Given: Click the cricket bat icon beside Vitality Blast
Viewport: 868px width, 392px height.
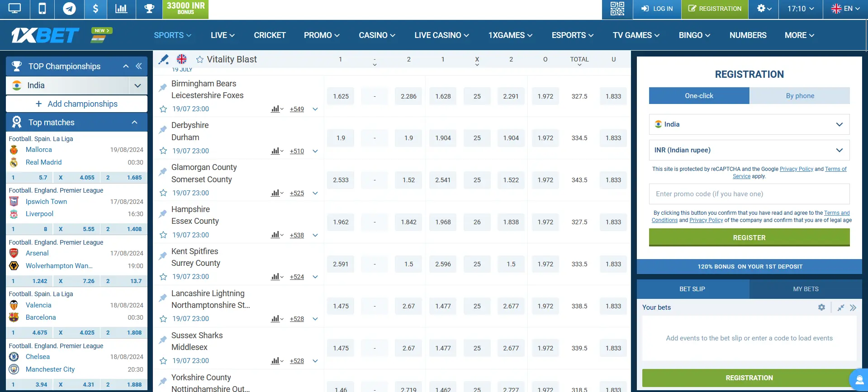Looking at the screenshot, I should (164, 59).
